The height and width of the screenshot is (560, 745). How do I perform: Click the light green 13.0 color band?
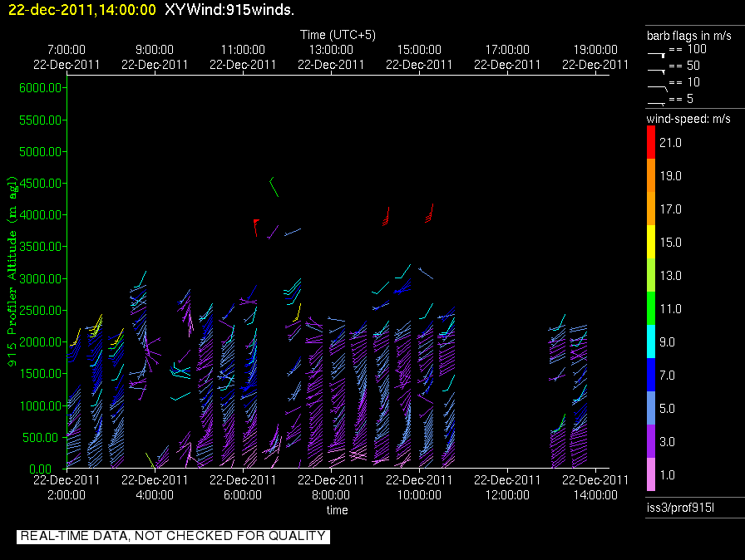point(651,275)
